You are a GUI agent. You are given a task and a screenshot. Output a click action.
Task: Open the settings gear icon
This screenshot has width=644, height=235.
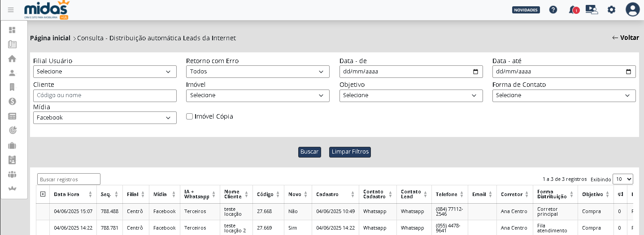[611, 9]
